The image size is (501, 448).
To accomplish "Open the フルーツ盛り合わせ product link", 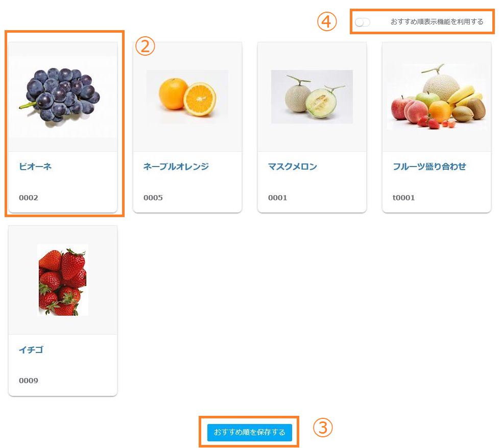I will click(x=430, y=167).
